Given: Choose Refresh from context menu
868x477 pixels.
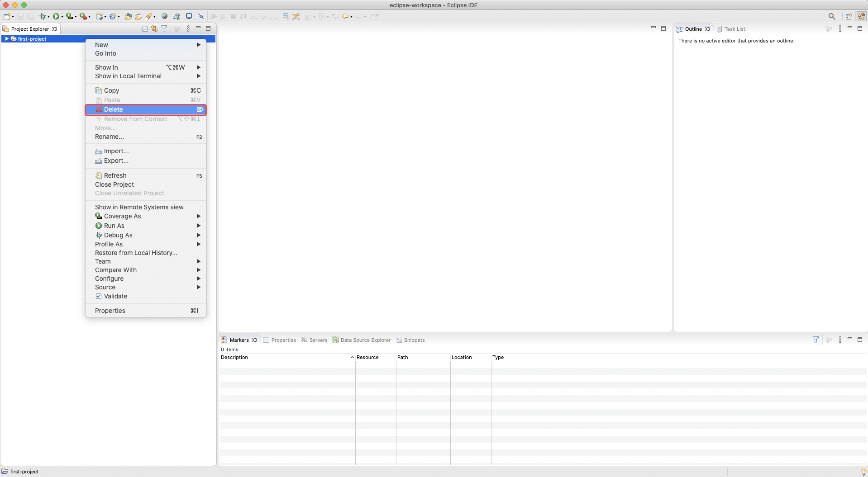Looking at the screenshot, I should coord(146,175).
